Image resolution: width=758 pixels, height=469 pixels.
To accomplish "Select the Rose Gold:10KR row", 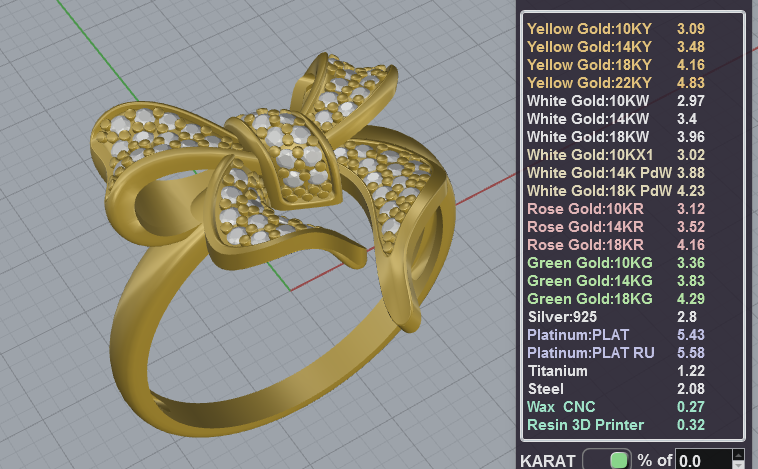I will 616,209.
